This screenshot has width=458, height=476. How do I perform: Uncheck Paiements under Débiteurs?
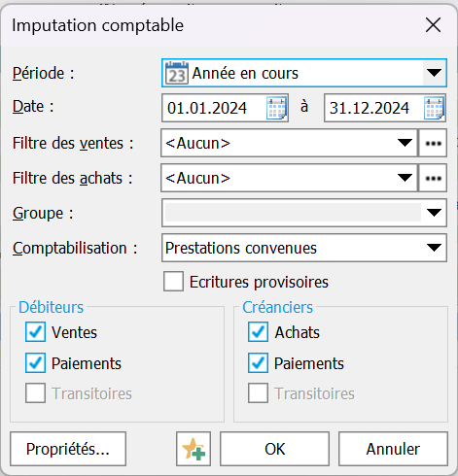[x=35, y=362]
